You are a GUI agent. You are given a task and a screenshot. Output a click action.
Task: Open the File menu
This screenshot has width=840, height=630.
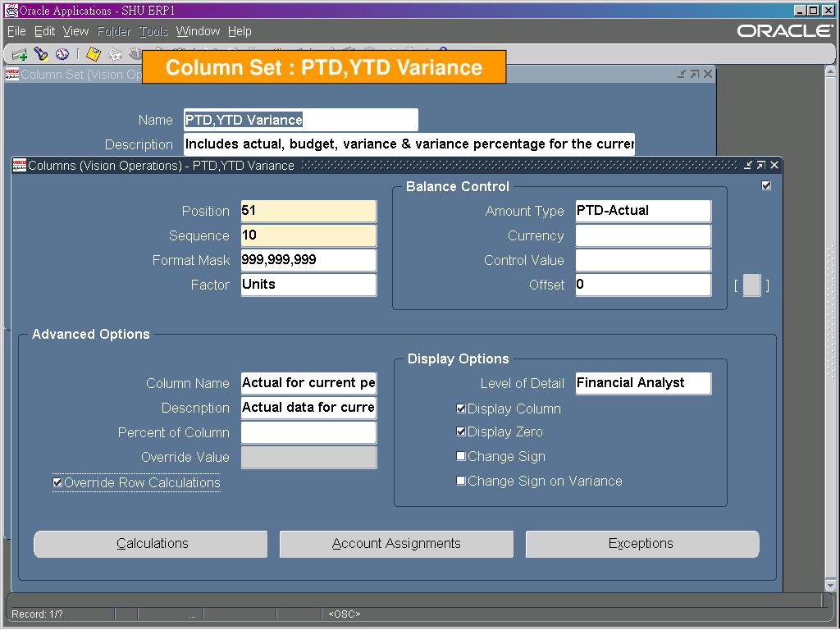pos(16,32)
